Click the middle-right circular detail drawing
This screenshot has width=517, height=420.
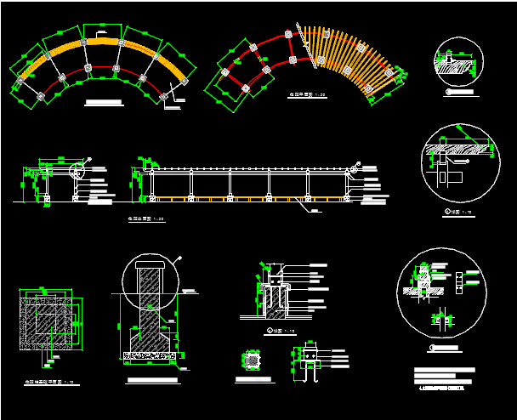458,161
